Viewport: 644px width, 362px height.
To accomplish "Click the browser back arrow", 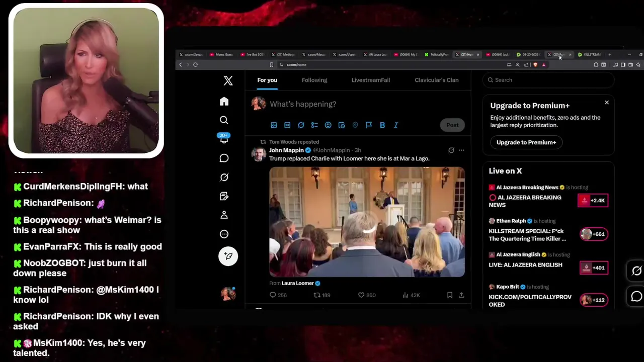I will point(181,65).
